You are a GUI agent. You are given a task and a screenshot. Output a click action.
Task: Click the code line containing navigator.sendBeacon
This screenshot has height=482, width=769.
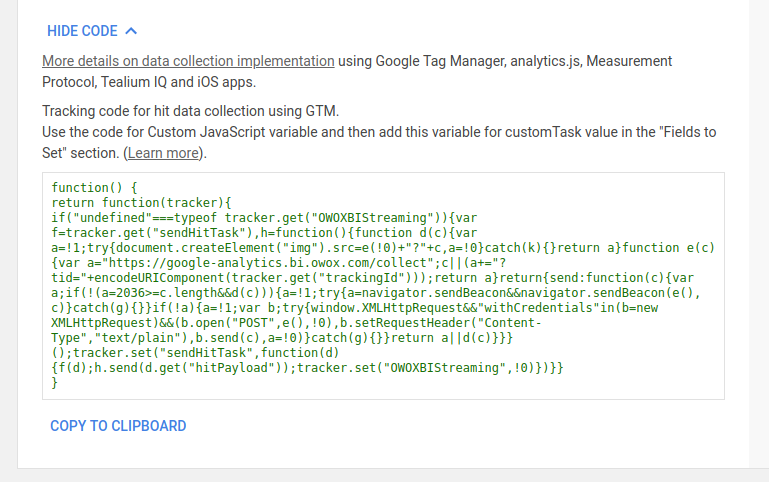point(376,293)
